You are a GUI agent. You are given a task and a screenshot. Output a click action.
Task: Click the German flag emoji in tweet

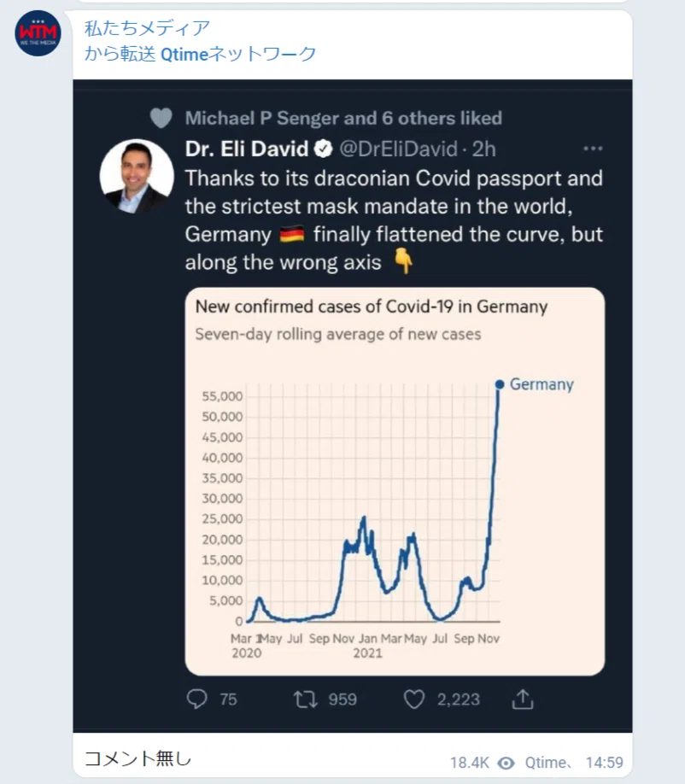pyautogui.click(x=292, y=234)
